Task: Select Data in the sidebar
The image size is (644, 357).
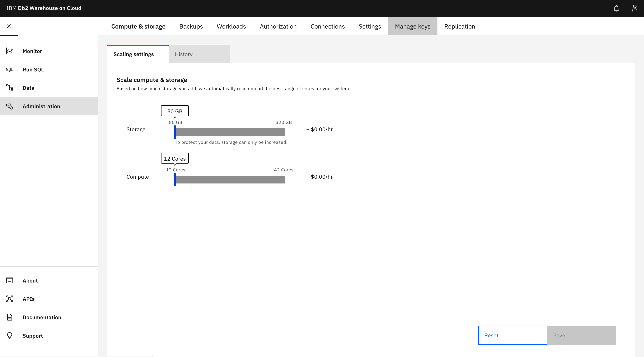Action: point(49,88)
